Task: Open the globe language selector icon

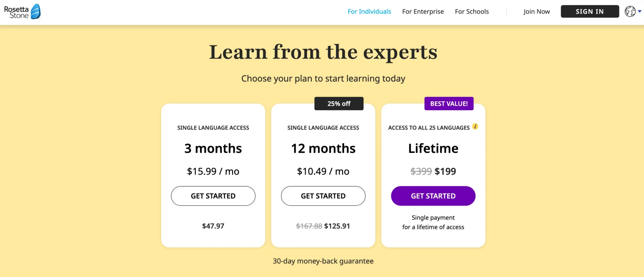Action: click(x=630, y=12)
